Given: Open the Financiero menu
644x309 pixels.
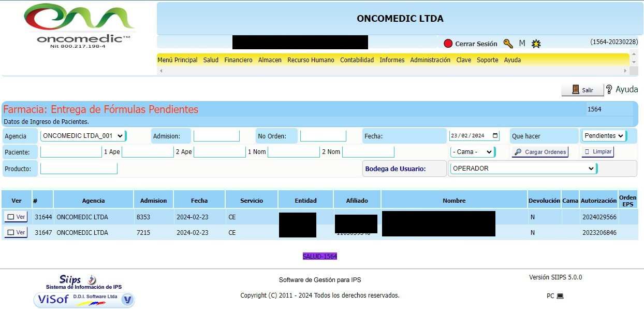Looking at the screenshot, I should coord(238,60).
